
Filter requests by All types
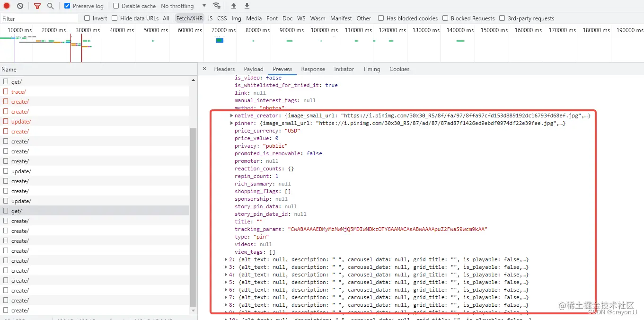point(166,18)
